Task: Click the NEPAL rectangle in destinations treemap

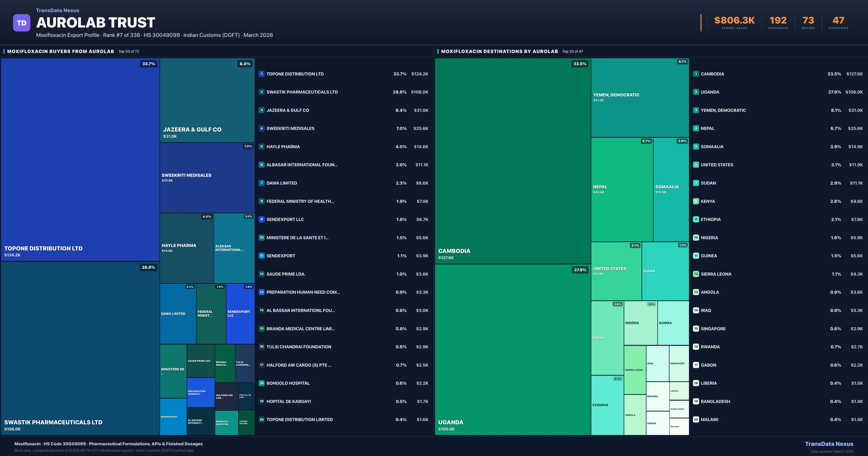Action: coord(622,189)
